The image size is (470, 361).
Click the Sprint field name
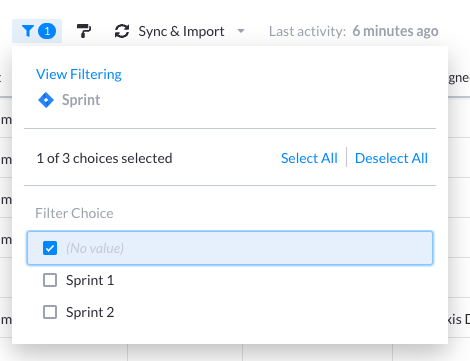(81, 100)
